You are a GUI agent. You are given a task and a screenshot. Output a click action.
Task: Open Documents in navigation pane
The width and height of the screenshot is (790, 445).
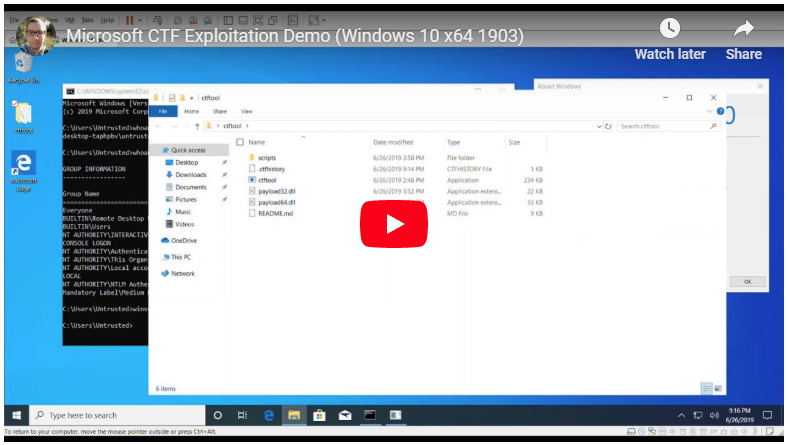[190, 187]
